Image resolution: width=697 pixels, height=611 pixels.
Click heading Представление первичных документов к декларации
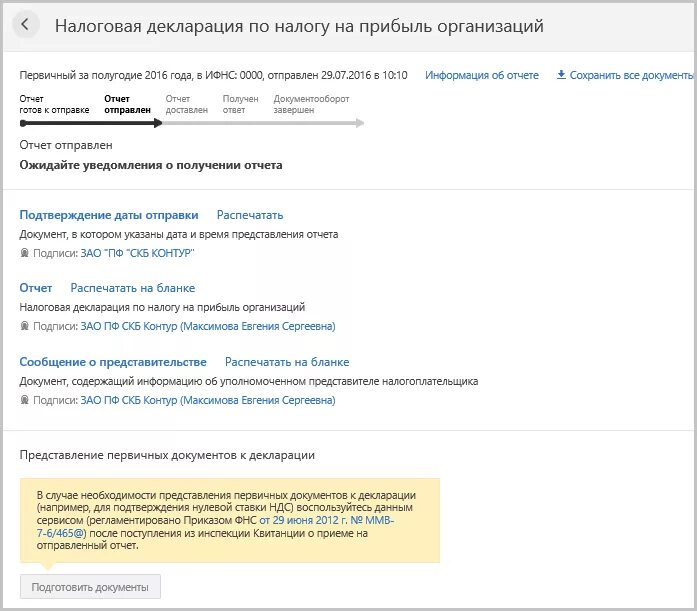(x=167, y=455)
